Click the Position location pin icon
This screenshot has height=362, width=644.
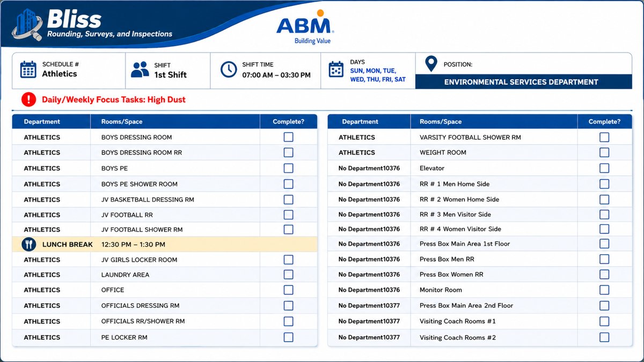click(x=431, y=64)
